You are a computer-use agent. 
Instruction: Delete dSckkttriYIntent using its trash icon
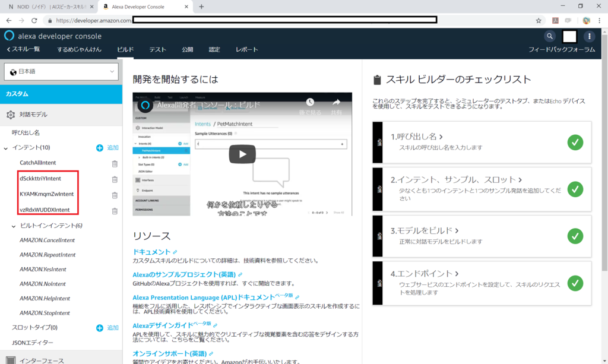click(115, 179)
